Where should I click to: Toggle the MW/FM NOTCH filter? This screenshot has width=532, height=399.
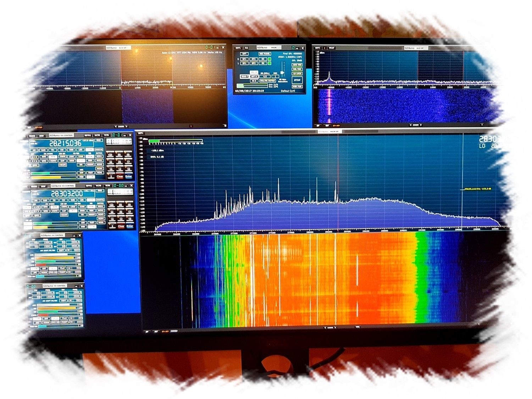267,81
